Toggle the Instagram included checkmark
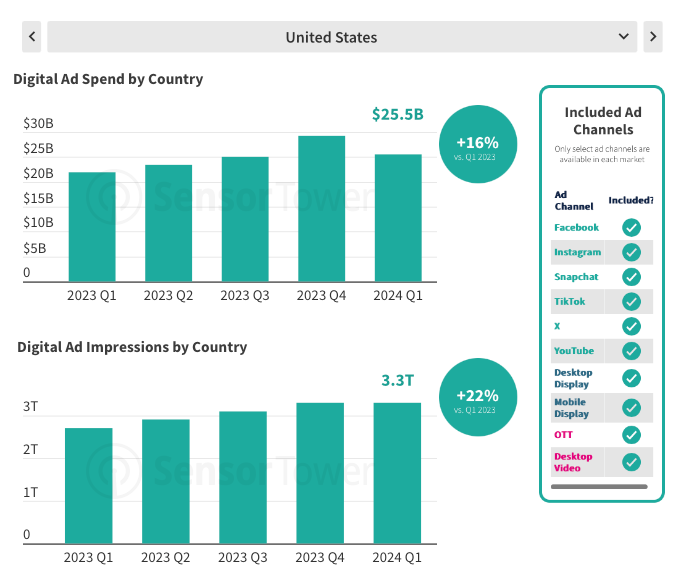 [x=631, y=252]
